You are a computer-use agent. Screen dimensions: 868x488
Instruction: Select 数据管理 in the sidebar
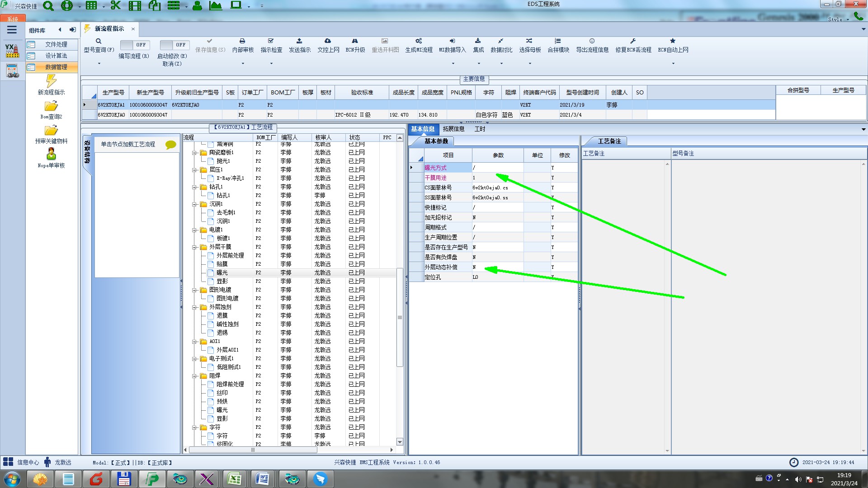(x=56, y=67)
